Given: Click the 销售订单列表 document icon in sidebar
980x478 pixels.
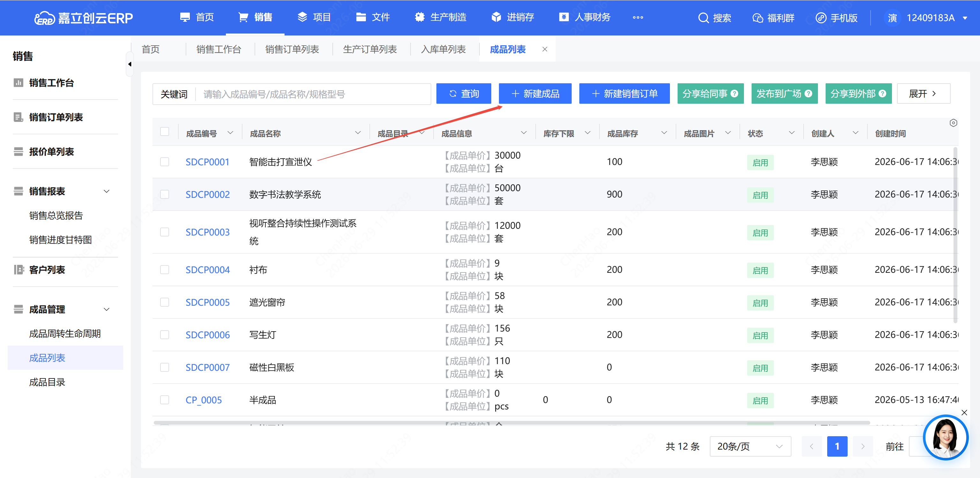Looking at the screenshot, I should [x=18, y=117].
